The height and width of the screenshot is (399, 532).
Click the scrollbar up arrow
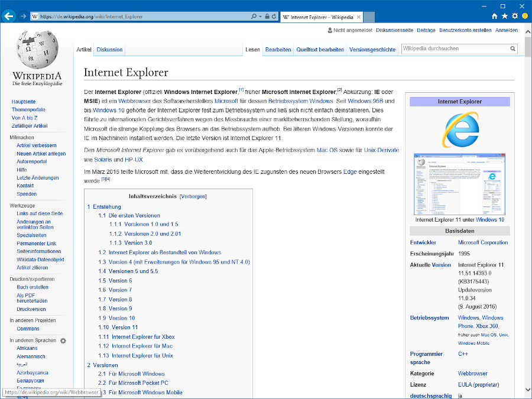[x=528, y=32]
